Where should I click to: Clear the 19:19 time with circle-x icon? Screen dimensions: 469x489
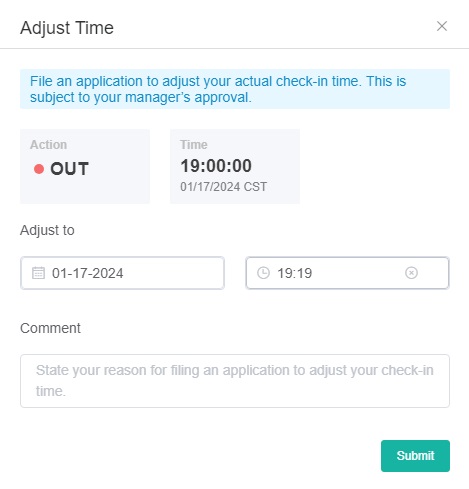pos(411,273)
